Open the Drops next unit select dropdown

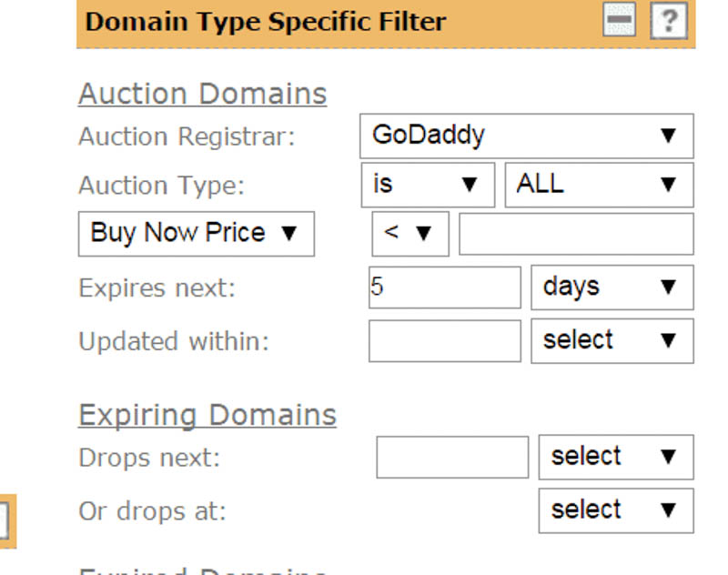615,457
